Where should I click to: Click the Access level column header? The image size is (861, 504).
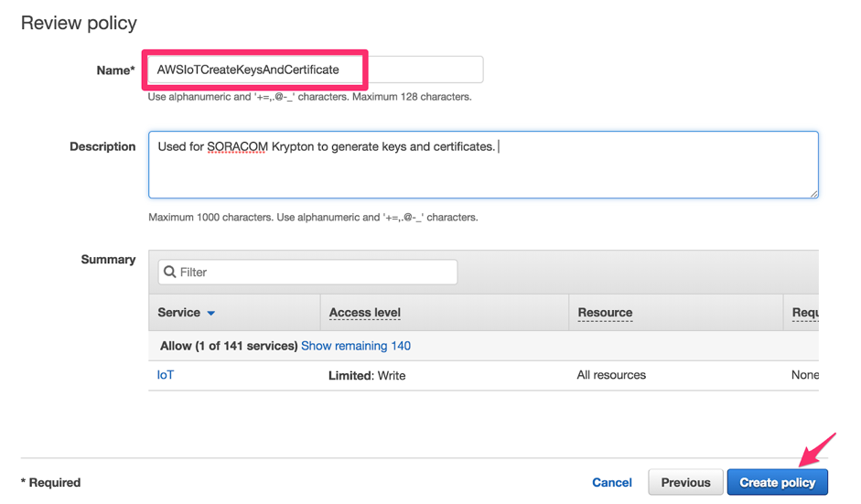coord(364,312)
